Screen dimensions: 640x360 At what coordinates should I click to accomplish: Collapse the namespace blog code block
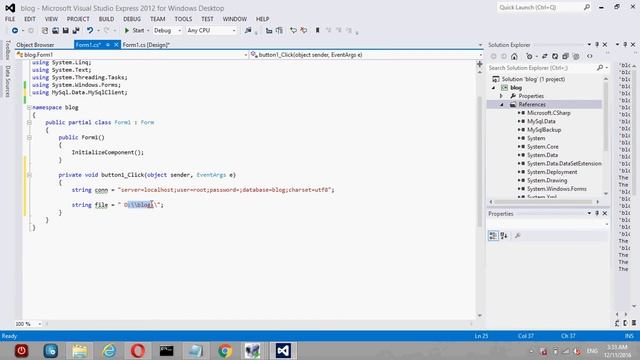coord(29,107)
